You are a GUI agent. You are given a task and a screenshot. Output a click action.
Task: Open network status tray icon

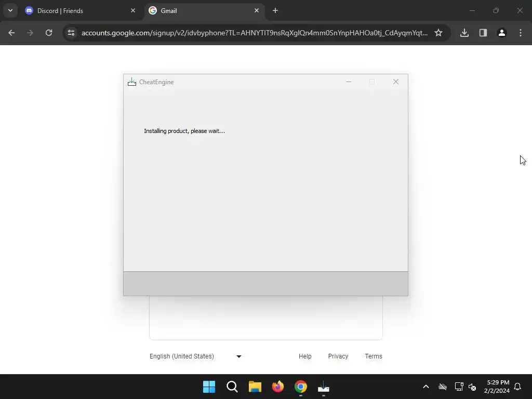point(459,387)
